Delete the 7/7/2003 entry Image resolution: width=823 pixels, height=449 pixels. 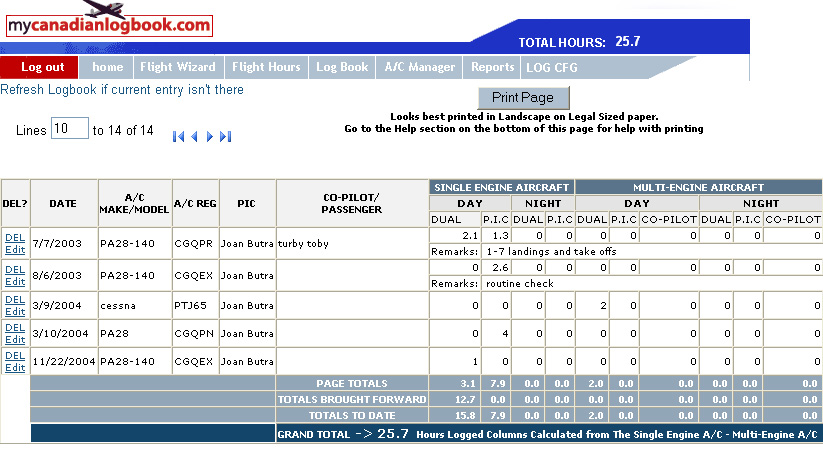coord(15,237)
